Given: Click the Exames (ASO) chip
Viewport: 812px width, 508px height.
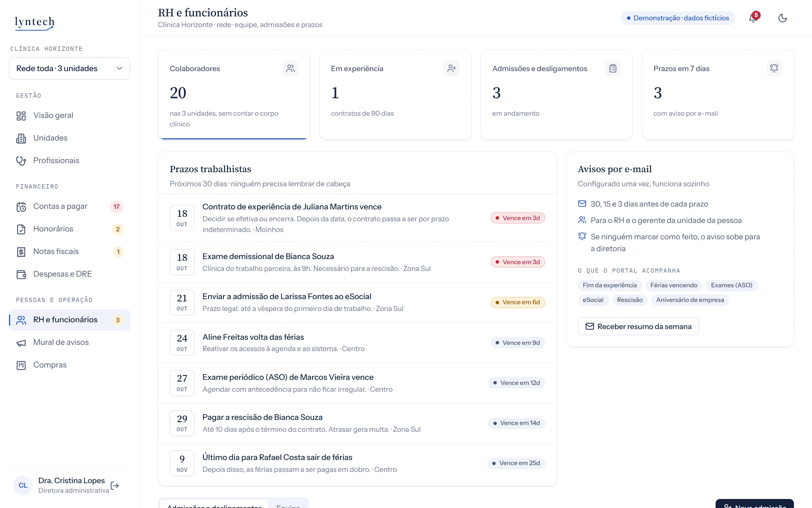Looking at the screenshot, I should pos(731,285).
